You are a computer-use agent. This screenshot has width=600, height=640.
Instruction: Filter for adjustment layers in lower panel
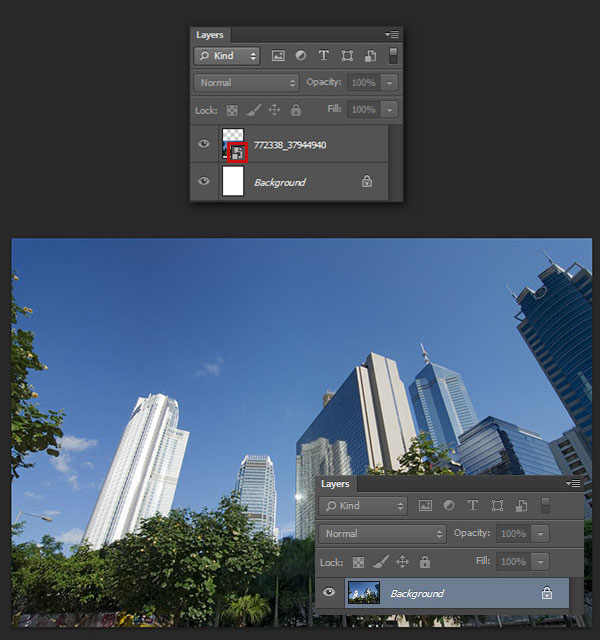pos(449,505)
